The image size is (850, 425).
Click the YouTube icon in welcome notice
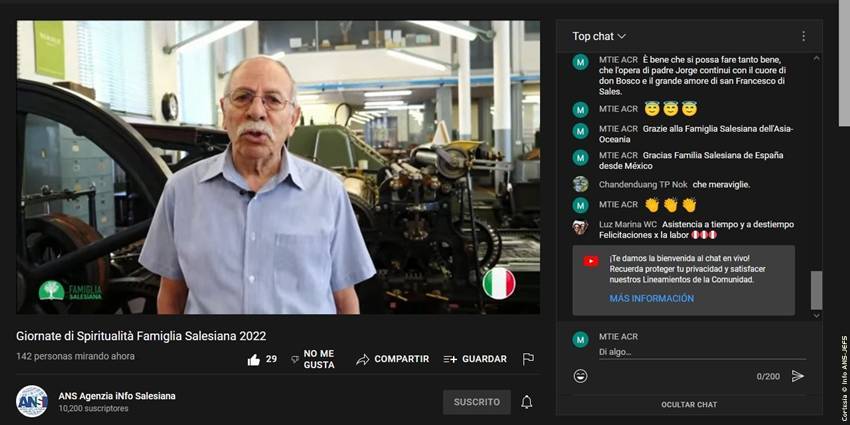(591, 261)
